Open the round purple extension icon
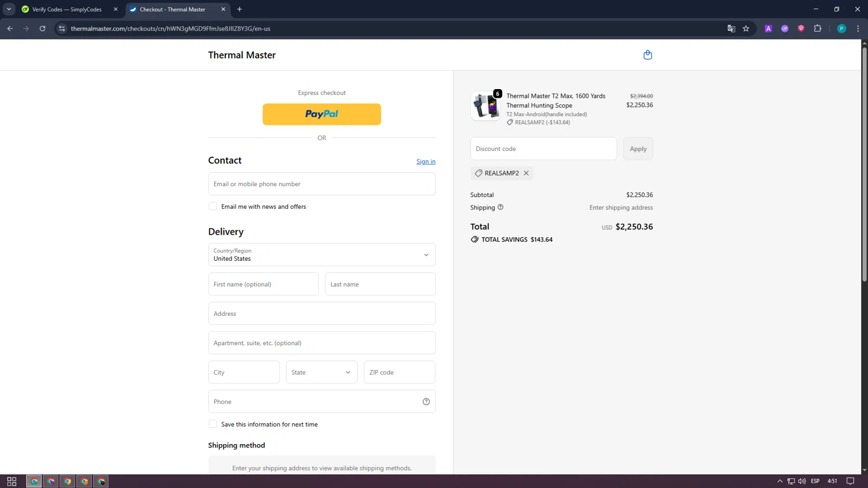Image resolution: width=868 pixels, height=488 pixels. [785, 28]
